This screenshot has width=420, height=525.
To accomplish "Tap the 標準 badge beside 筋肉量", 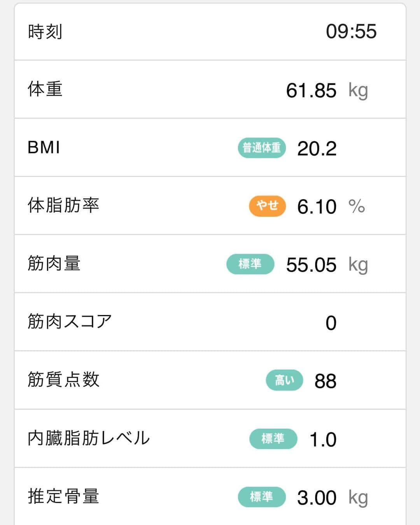I will coord(250,264).
